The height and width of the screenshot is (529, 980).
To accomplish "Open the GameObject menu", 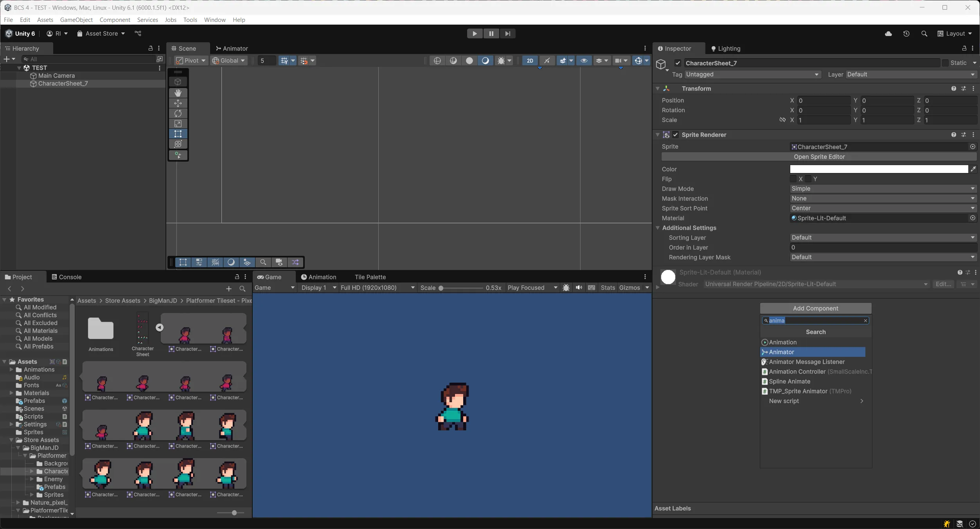I will tap(76, 20).
